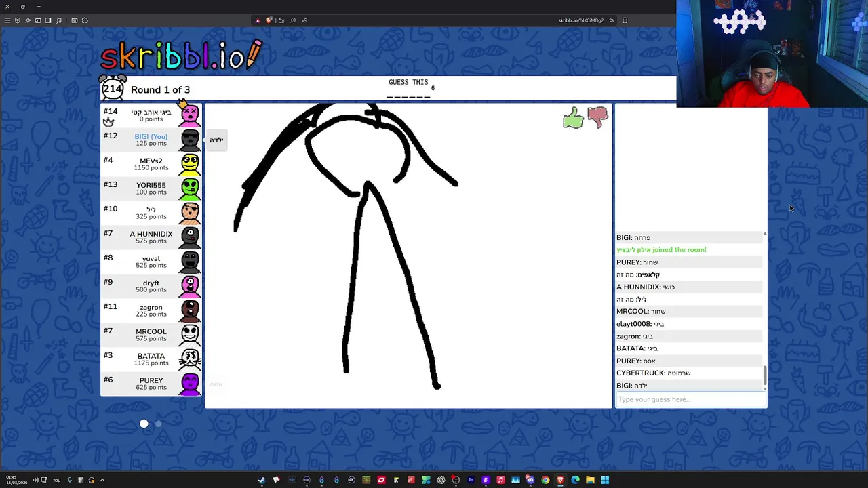868x488 pixels.
Task: Click the round timer clock showing 214
Action: pyautogui.click(x=113, y=88)
